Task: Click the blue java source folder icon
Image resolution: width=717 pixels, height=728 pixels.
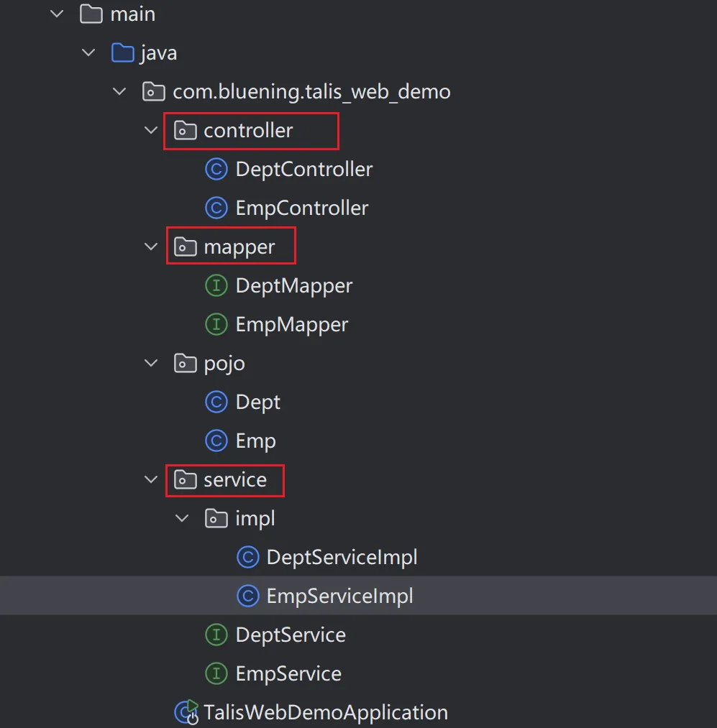Action: (123, 53)
